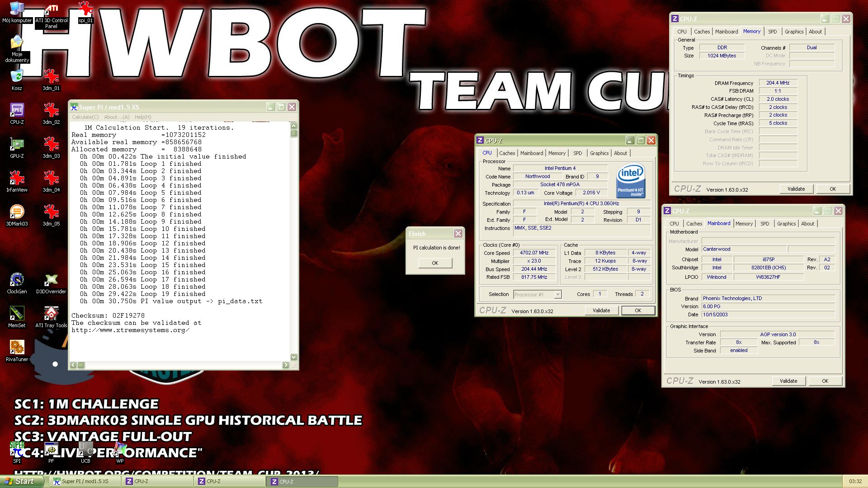Activate the first CPU-Z taskbar button
868x488 pixels.
[x=157, y=481]
